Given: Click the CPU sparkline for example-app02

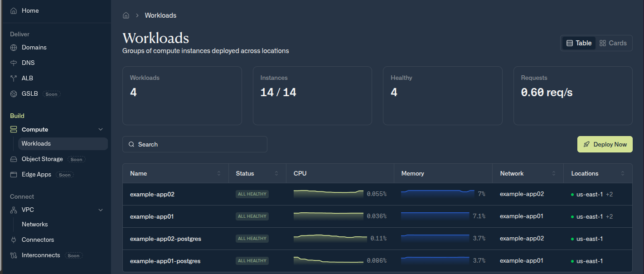Looking at the screenshot, I should tap(329, 194).
